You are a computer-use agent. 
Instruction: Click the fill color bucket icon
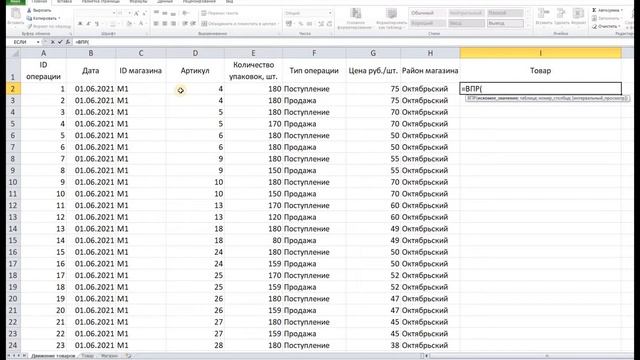pos(129,24)
